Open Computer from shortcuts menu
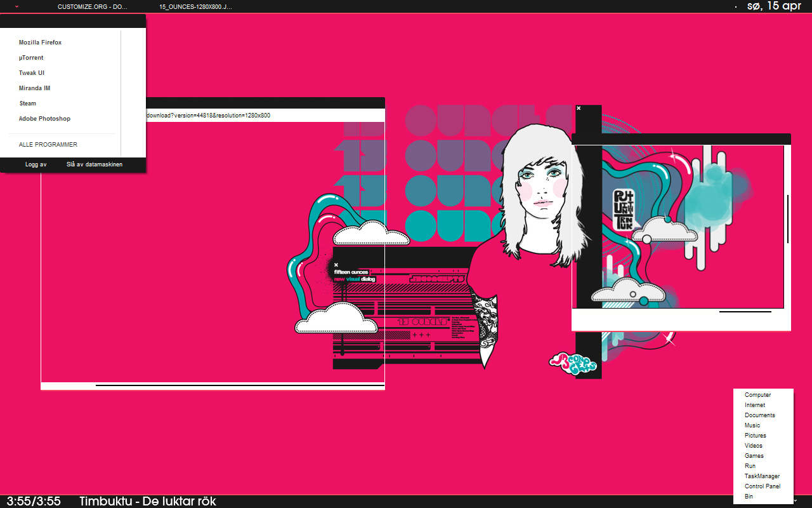The height and width of the screenshot is (508, 812). pos(757,395)
